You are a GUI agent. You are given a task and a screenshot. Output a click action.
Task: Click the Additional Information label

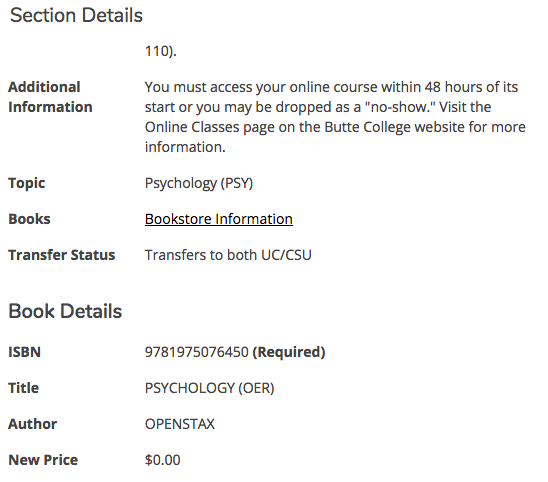coord(50,97)
